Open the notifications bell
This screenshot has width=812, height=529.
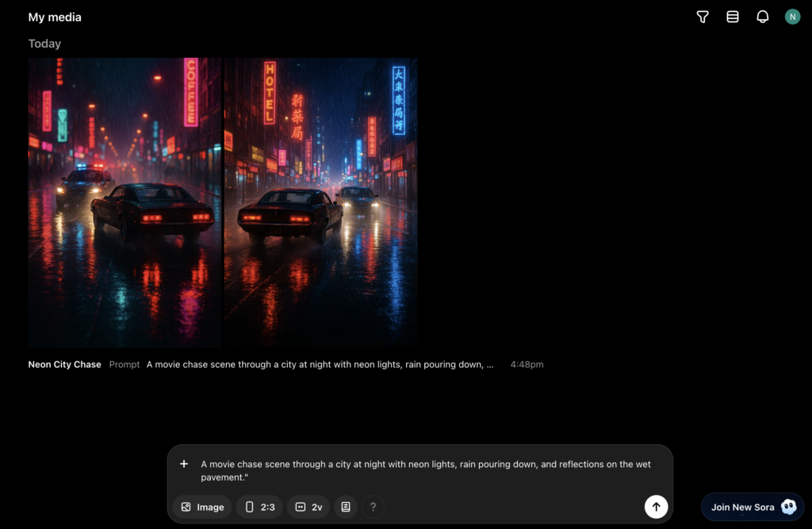(762, 17)
